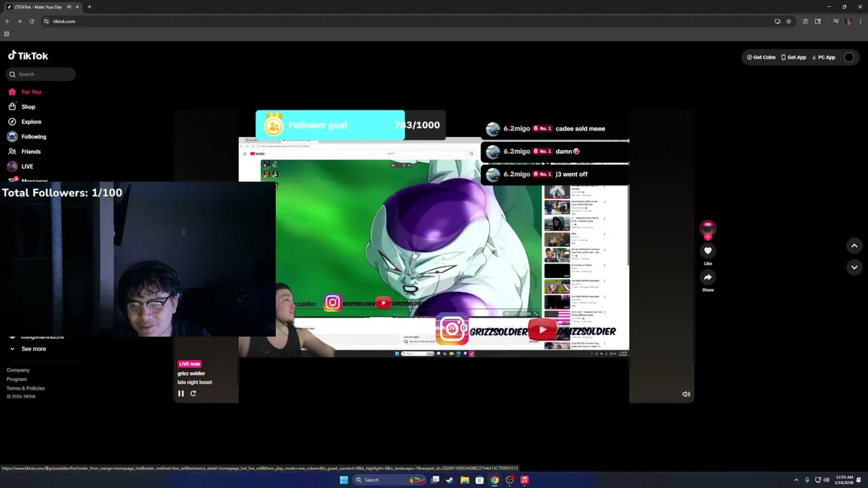Mute the TikTok tab audio
This screenshot has width=868, height=488.
click(68, 7)
